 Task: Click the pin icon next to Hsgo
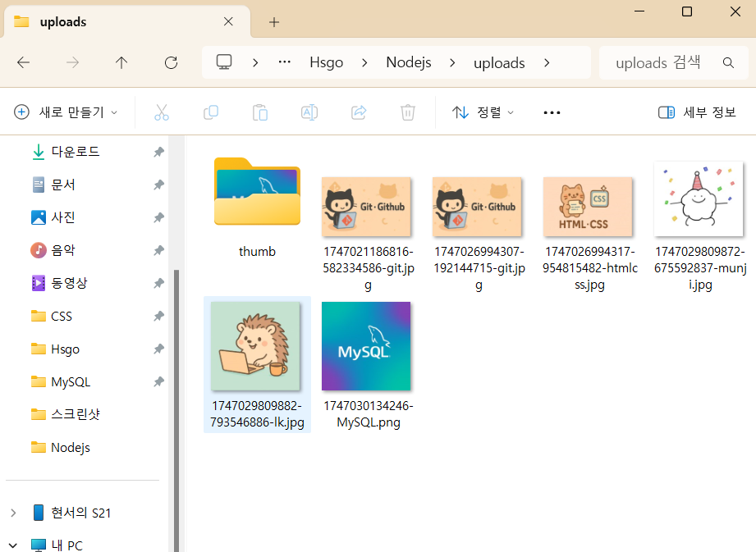pyautogui.click(x=158, y=349)
